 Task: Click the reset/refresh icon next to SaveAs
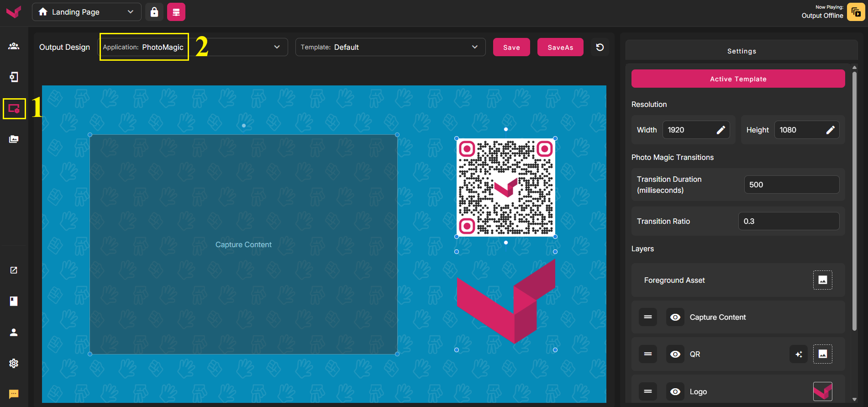(600, 47)
